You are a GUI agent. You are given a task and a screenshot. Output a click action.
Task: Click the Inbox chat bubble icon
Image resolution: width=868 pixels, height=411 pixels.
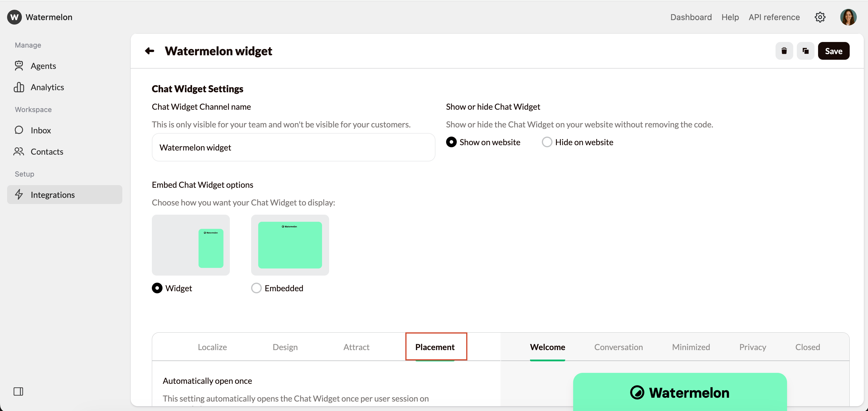coord(19,130)
